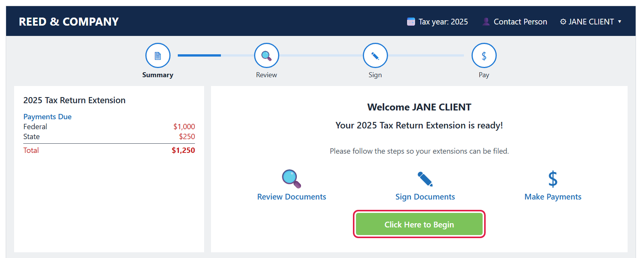
Task: Click the State row label
Action: [31, 136]
